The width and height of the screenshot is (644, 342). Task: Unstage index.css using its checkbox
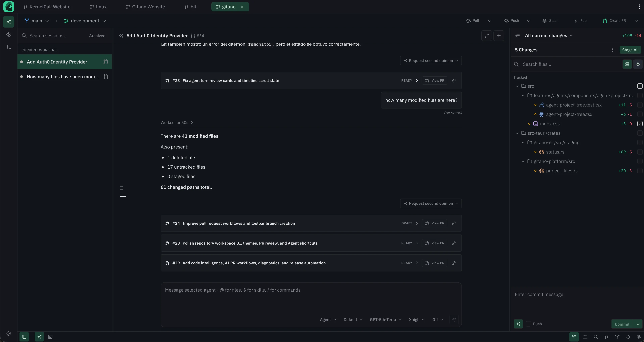[640, 124]
